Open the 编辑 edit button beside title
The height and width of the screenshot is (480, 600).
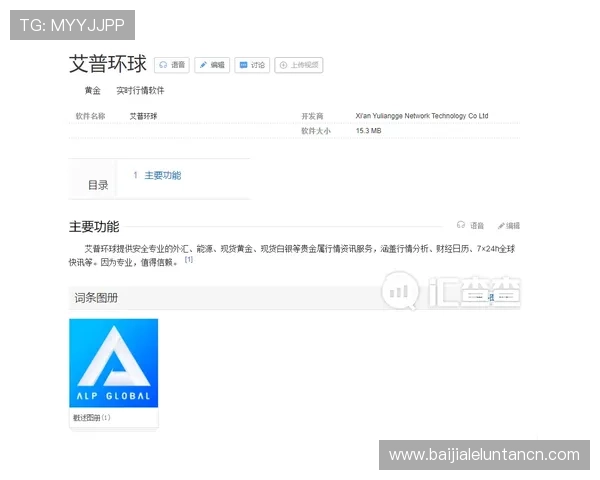212,65
